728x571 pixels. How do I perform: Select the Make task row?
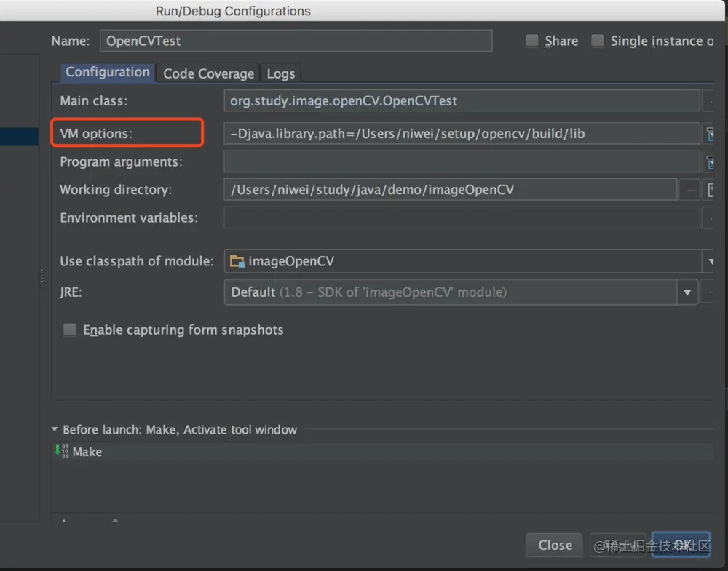pos(383,451)
